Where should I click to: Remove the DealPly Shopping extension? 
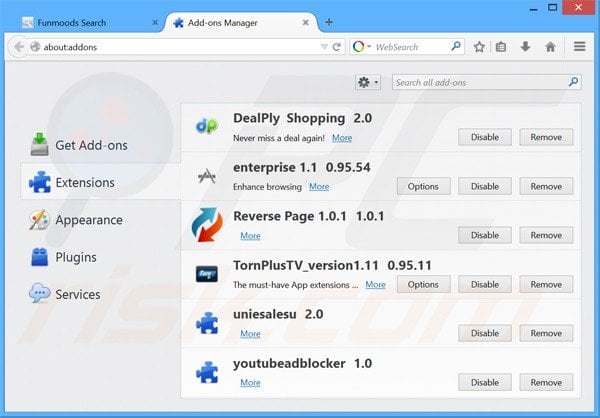[x=546, y=137]
